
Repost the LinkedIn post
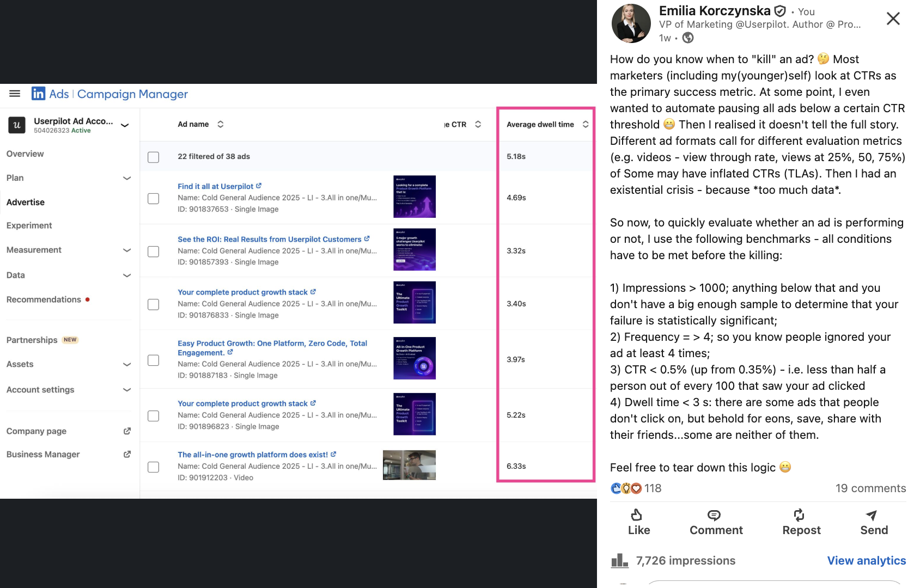click(800, 522)
